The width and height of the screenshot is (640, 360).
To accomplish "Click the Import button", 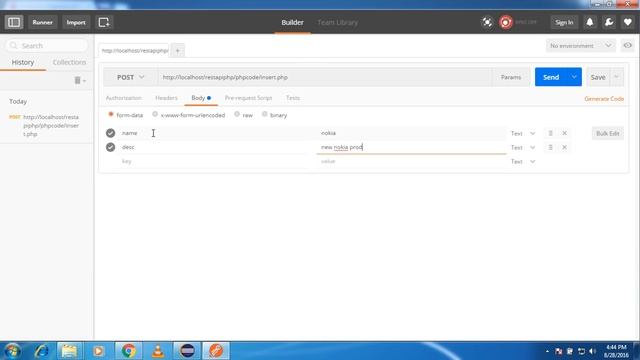I will coord(76,22).
